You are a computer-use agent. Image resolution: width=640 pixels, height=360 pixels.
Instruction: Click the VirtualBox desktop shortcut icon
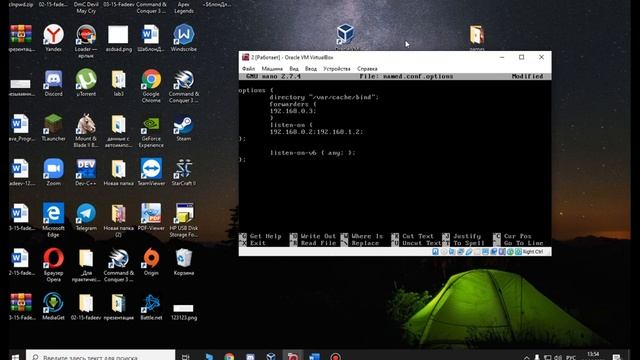pos(345,34)
